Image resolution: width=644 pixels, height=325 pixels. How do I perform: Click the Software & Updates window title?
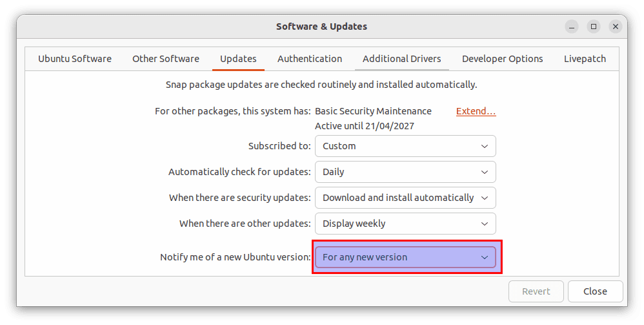point(321,26)
